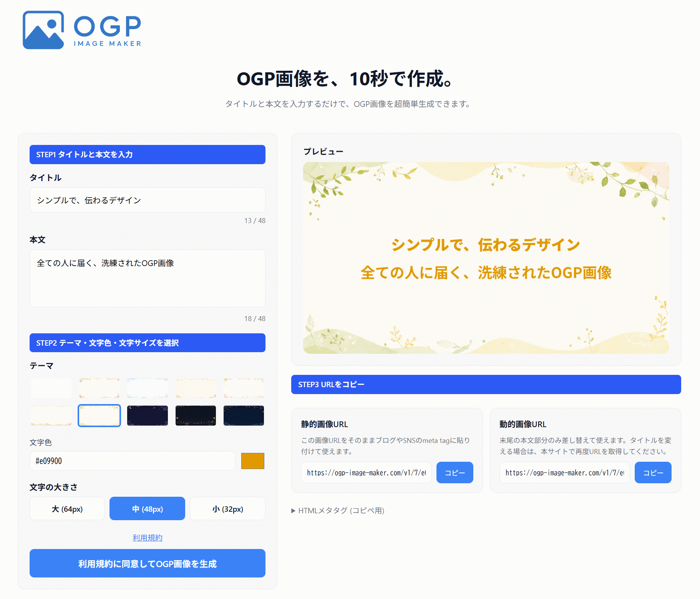Click the title counter "13 / 48"

[255, 221]
